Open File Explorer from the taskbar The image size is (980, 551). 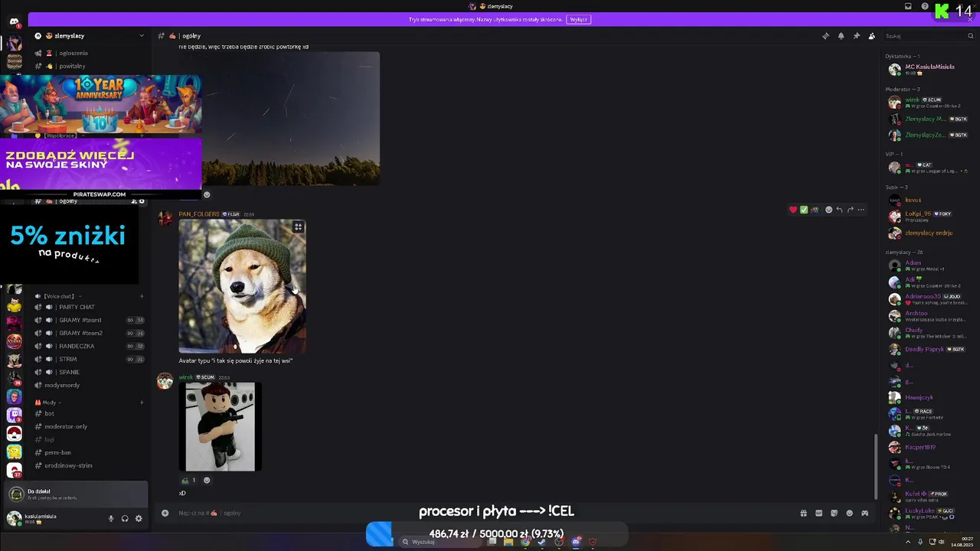pyautogui.click(x=508, y=542)
